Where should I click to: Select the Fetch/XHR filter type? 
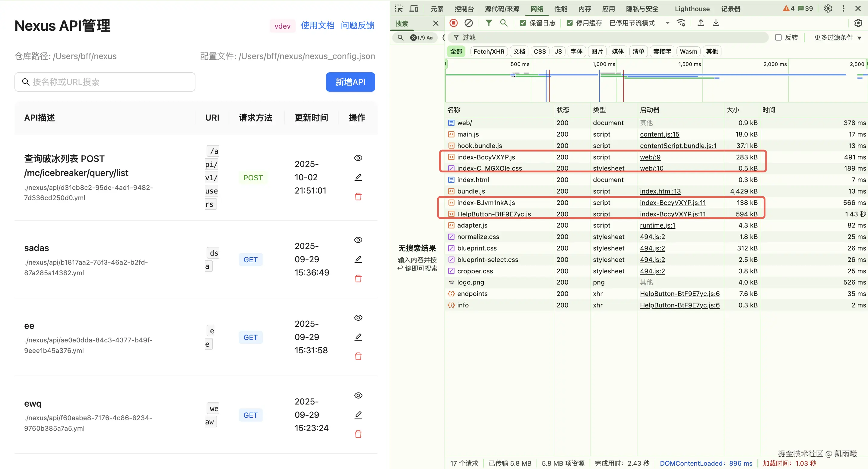(489, 52)
